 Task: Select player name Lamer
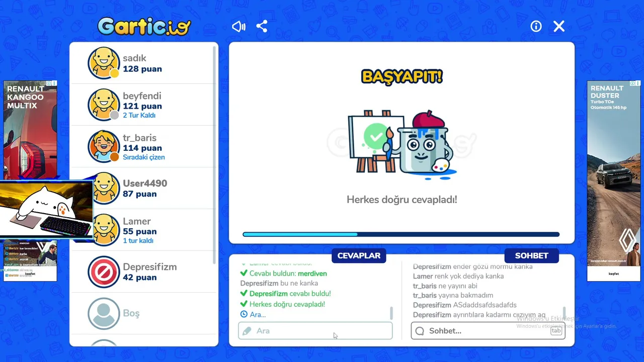(137, 221)
